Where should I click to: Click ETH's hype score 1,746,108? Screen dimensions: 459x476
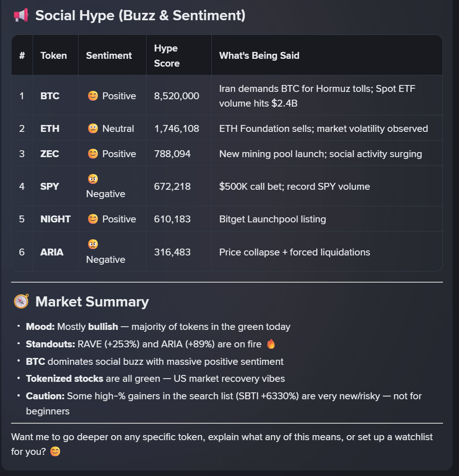[x=176, y=129]
